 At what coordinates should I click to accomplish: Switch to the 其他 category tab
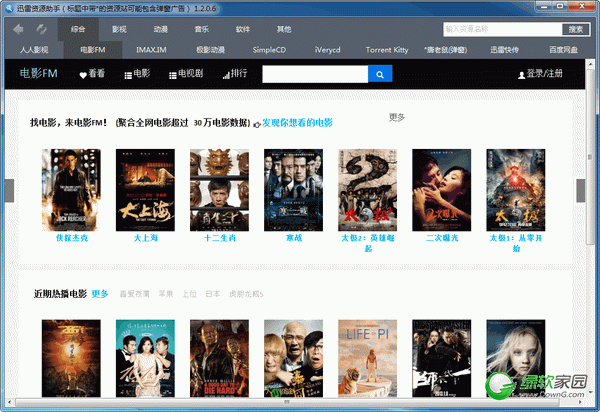tap(284, 29)
